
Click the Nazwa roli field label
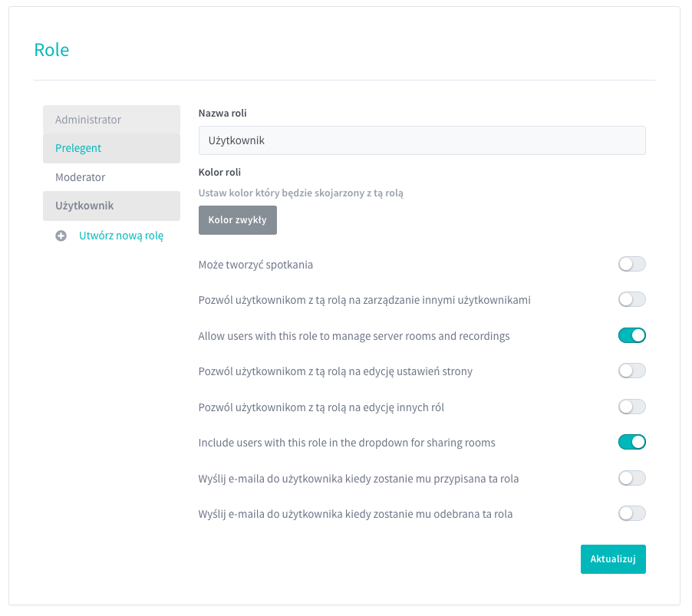click(x=222, y=113)
